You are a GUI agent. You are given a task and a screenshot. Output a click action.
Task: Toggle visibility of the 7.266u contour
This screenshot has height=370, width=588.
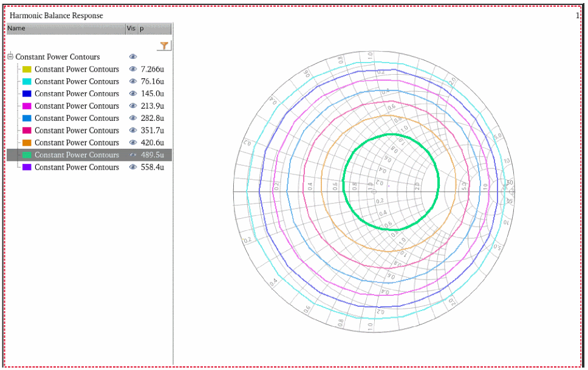[133, 69]
